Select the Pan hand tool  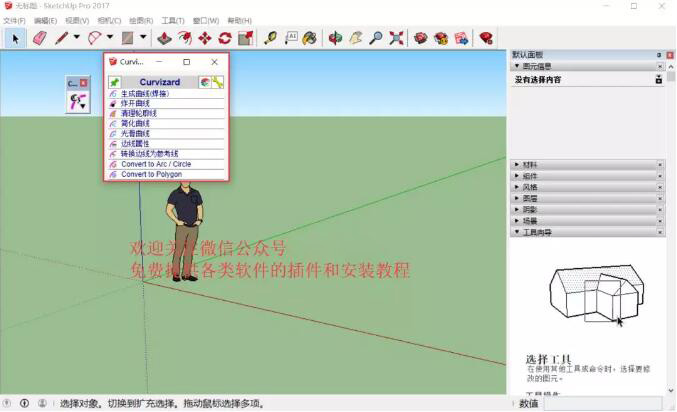pos(355,38)
